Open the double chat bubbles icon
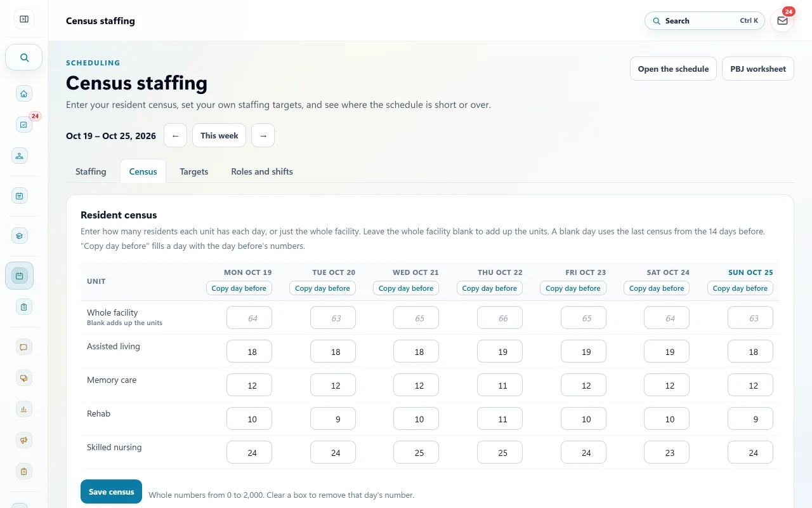 (x=23, y=378)
